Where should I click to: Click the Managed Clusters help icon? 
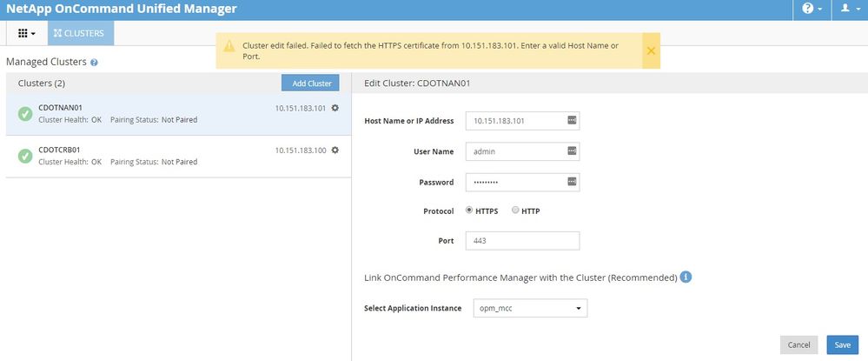94,64
